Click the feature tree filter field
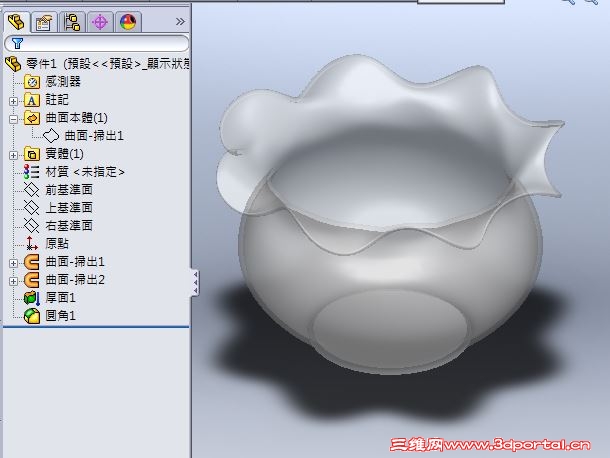 pos(96,43)
